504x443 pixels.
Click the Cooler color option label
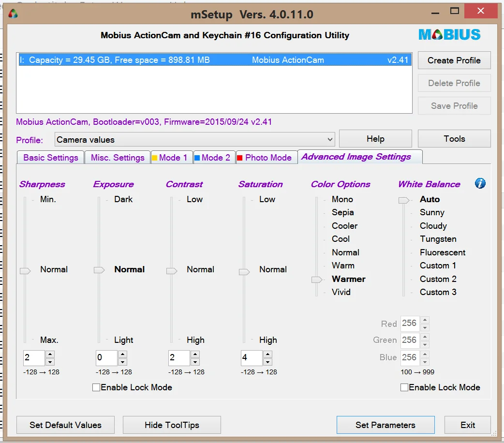coord(344,226)
